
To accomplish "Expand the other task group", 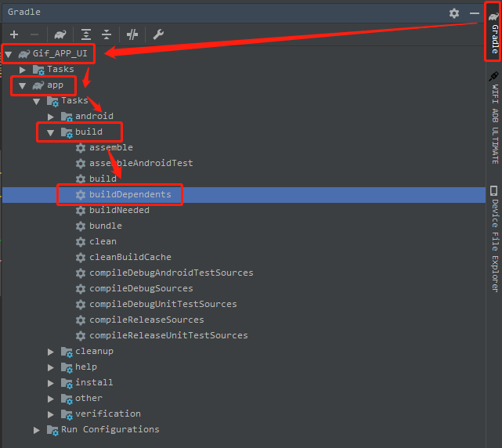I will [x=51, y=399].
